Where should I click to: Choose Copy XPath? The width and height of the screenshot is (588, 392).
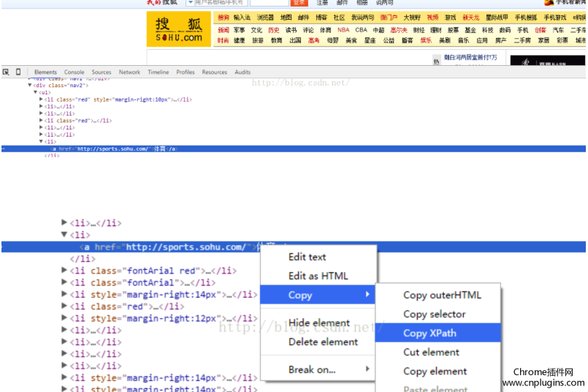(x=438, y=333)
